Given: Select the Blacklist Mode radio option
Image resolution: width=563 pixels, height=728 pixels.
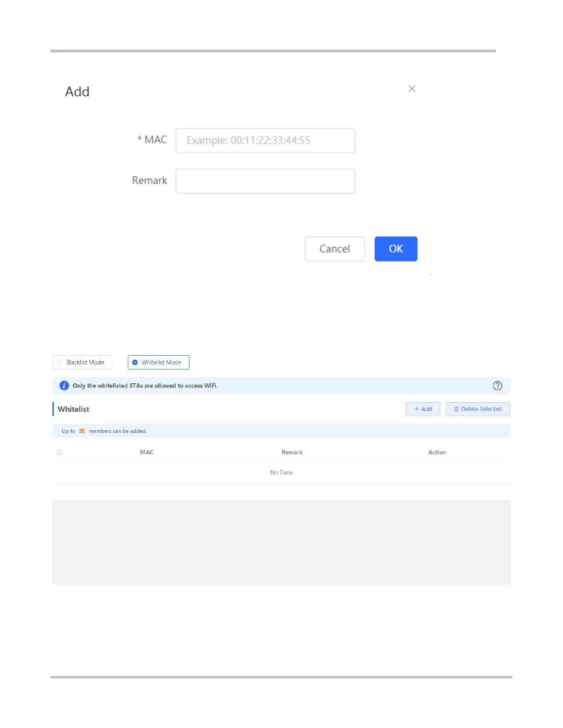Looking at the screenshot, I should (60, 362).
